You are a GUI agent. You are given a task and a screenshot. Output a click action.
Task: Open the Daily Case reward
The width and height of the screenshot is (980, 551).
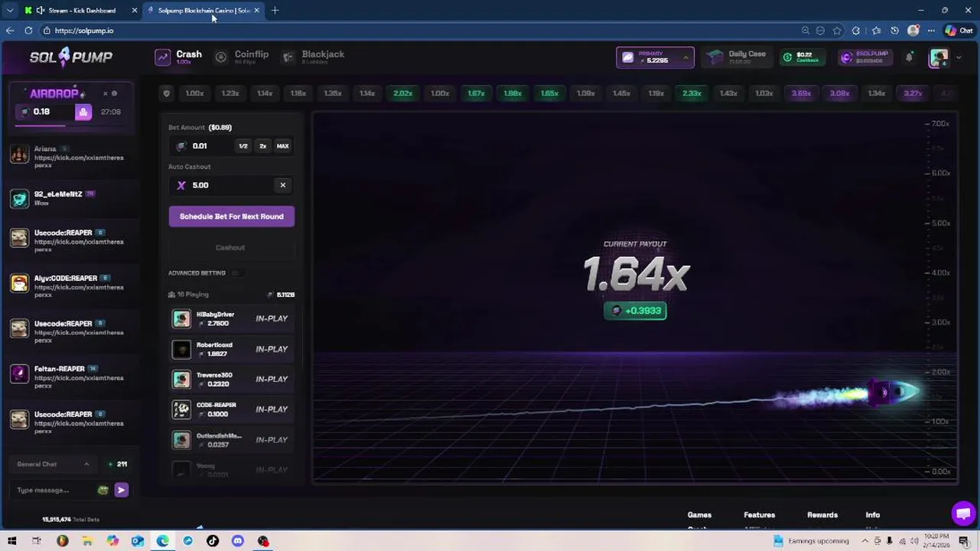click(x=736, y=57)
